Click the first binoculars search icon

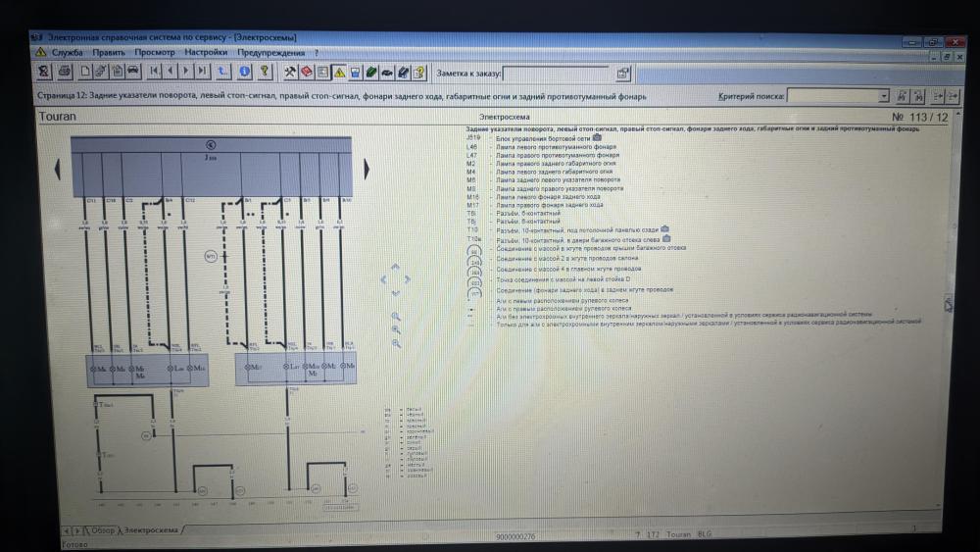(902, 96)
